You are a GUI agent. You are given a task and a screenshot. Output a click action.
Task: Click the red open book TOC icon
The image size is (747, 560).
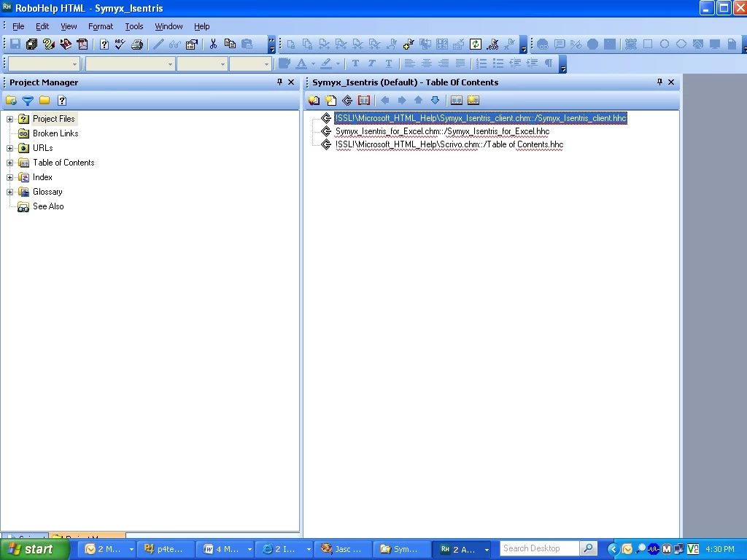pyautogui.click(x=364, y=100)
